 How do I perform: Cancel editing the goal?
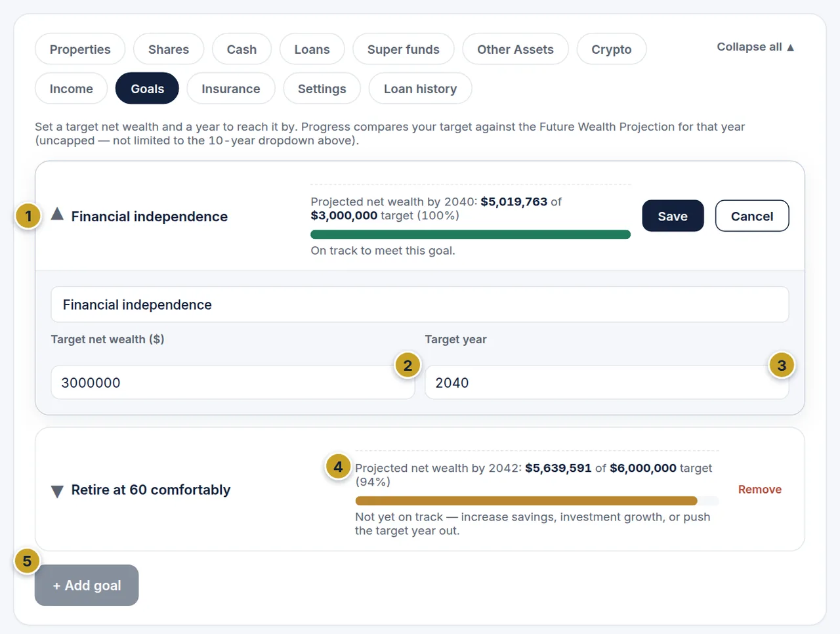click(752, 216)
